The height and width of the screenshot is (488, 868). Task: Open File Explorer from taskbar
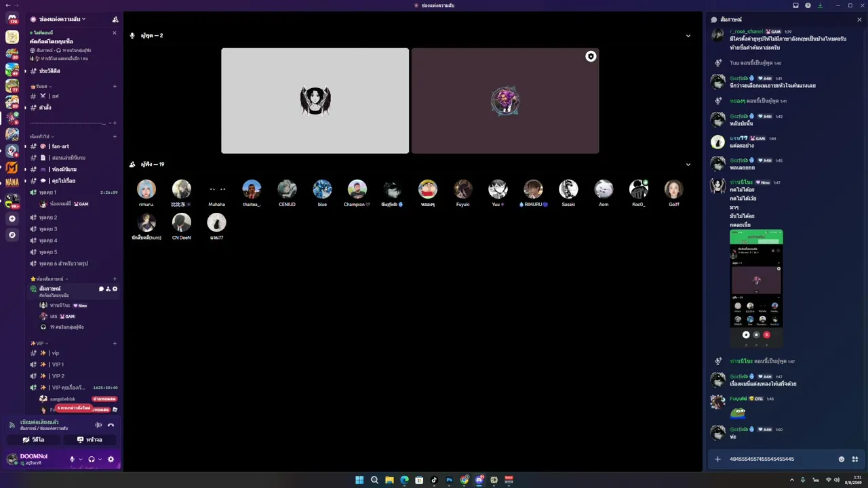389,480
